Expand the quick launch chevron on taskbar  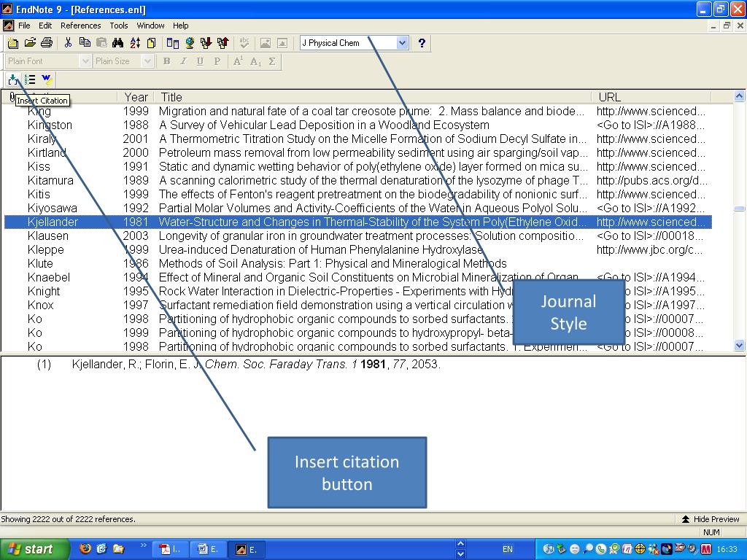143,545
